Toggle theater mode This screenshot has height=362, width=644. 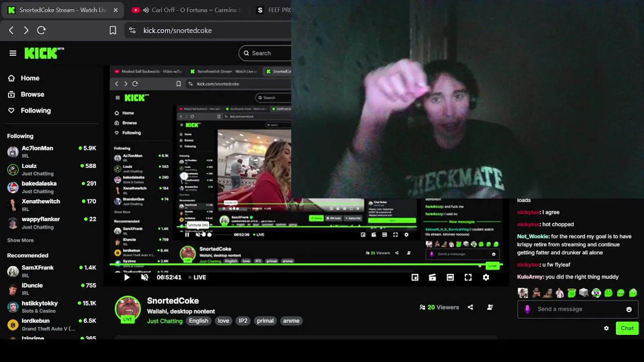pyautogui.click(x=450, y=277)
